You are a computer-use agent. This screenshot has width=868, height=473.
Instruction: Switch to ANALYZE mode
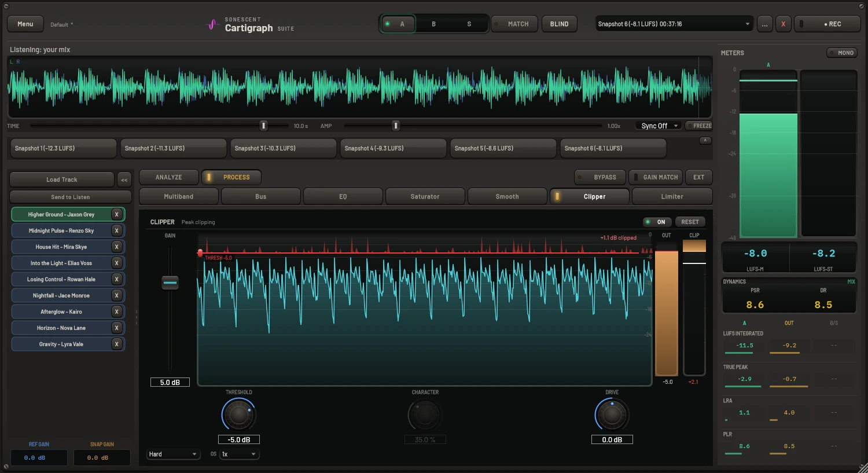point(169,177)
